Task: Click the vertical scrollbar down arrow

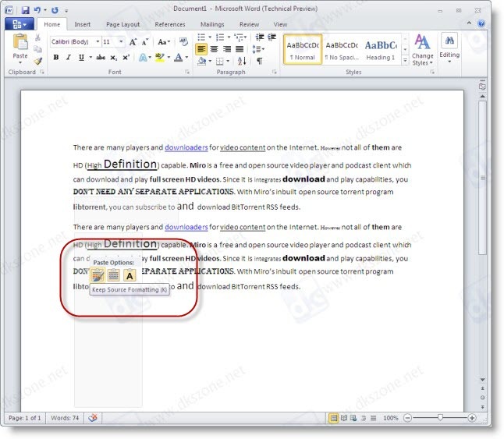Action: click(x=482, y=380)
